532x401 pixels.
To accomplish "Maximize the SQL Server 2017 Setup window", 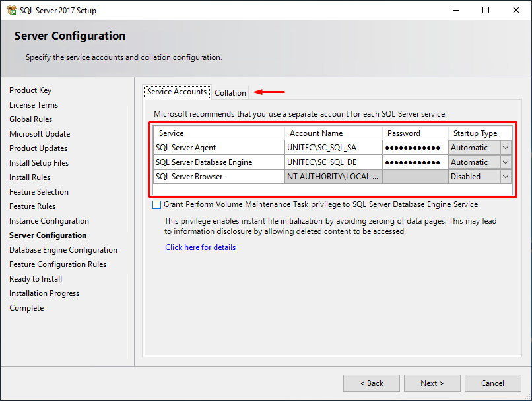I will pos(486,10).
